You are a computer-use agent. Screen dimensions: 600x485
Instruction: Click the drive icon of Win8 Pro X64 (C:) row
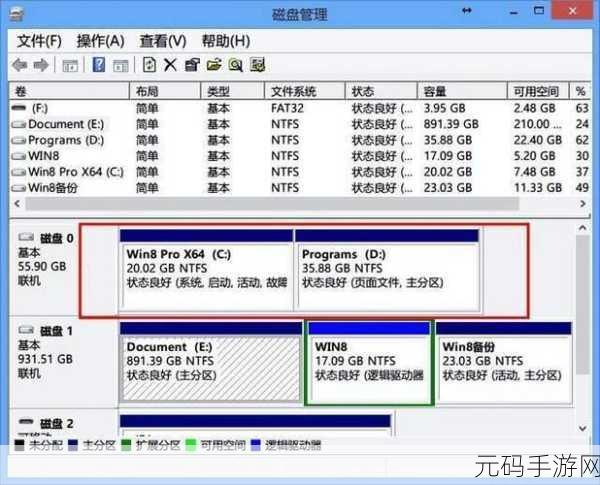coord(18,172)
